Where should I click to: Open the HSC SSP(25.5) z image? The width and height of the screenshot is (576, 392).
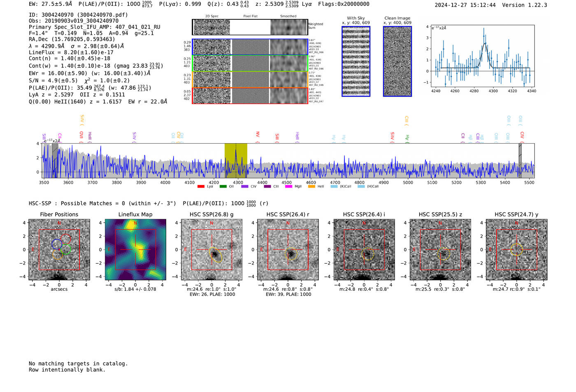[x=440, y=250]
